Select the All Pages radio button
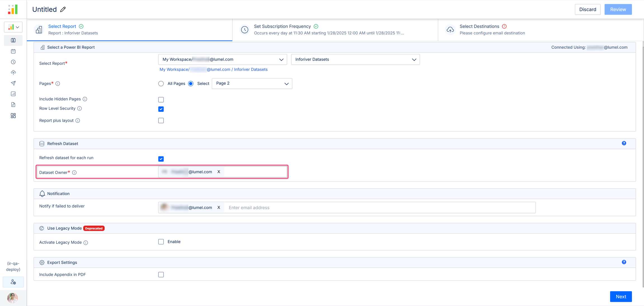The image size is (644, 306). 161,84
